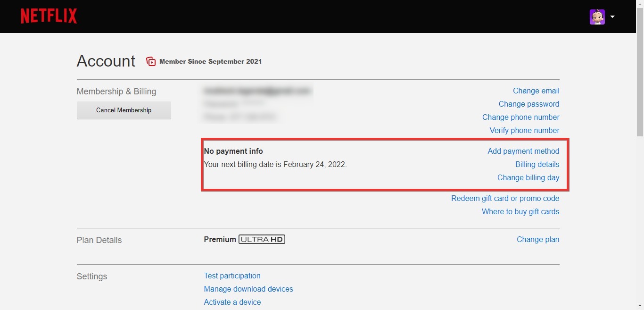Click the Netflix logo
Screen dimensions: 644x310
[x=49, y=16]
